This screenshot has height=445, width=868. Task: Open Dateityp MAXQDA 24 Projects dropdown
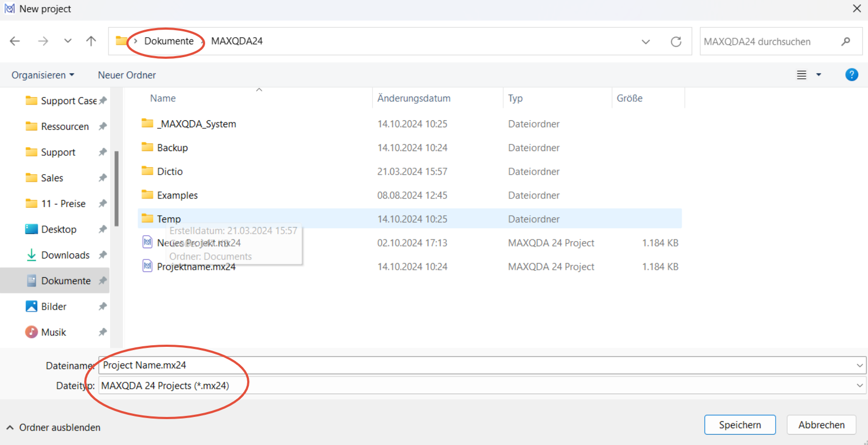coord(483,386)
